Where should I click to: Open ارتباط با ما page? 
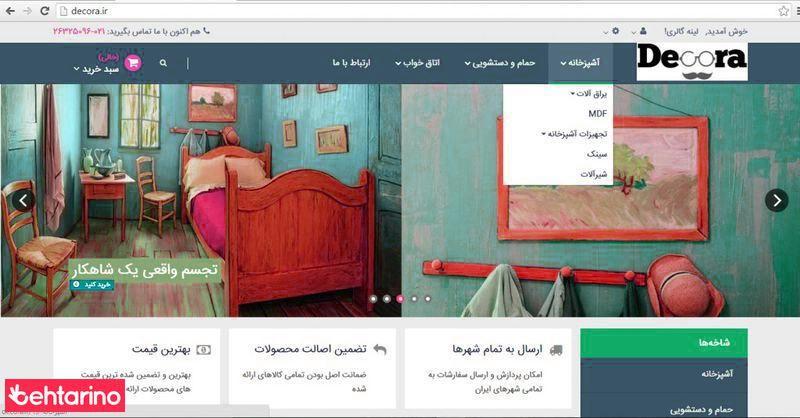click(352, 63)
